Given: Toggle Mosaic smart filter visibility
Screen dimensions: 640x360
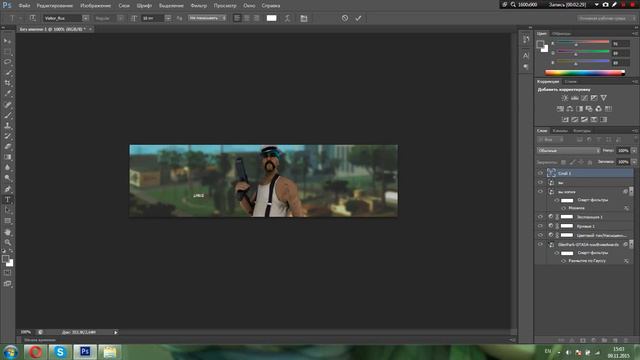Looking at the screenshot, I should (x=564, y=208).
